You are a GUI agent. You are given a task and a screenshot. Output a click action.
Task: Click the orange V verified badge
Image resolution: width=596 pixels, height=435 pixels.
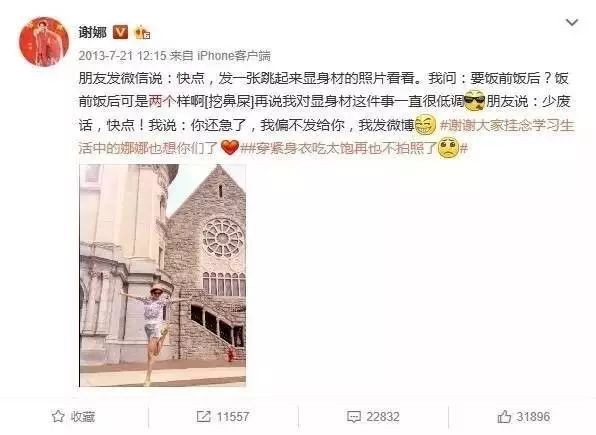pos(120,32)
